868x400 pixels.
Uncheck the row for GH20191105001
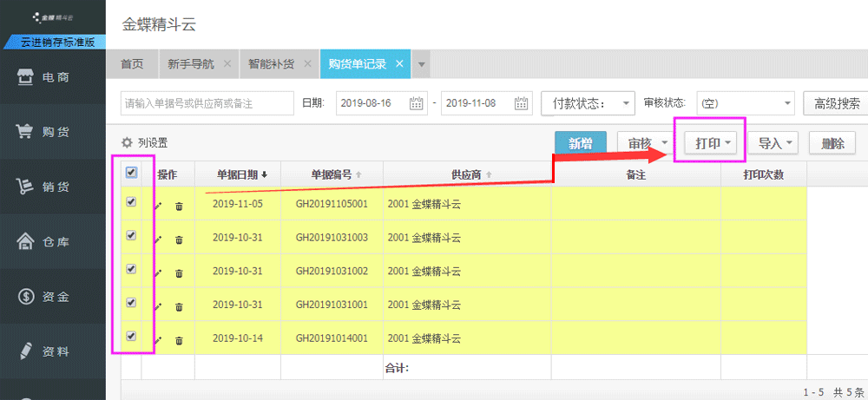coord(131,202)
